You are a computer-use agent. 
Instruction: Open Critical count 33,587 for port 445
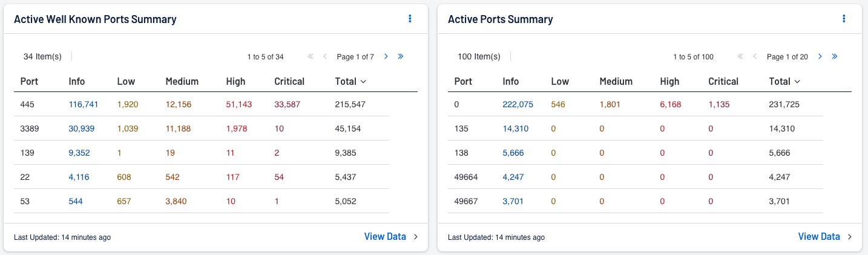288,104
